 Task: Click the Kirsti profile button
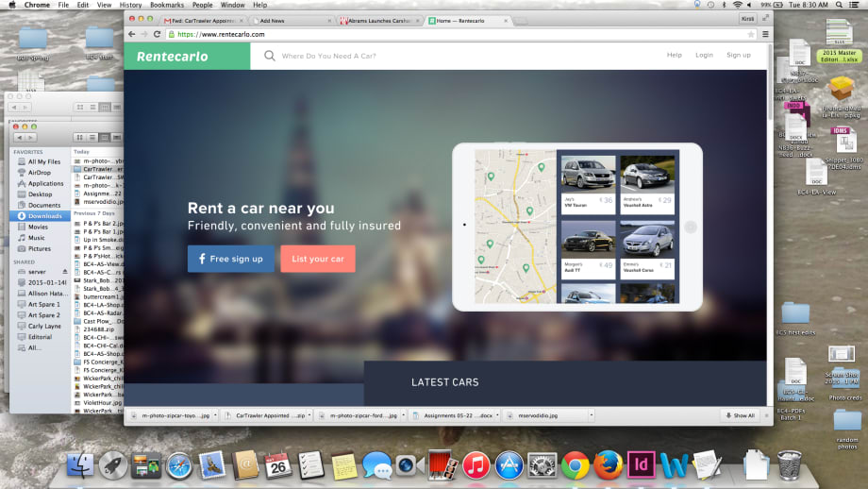click(x=747, y=18)
